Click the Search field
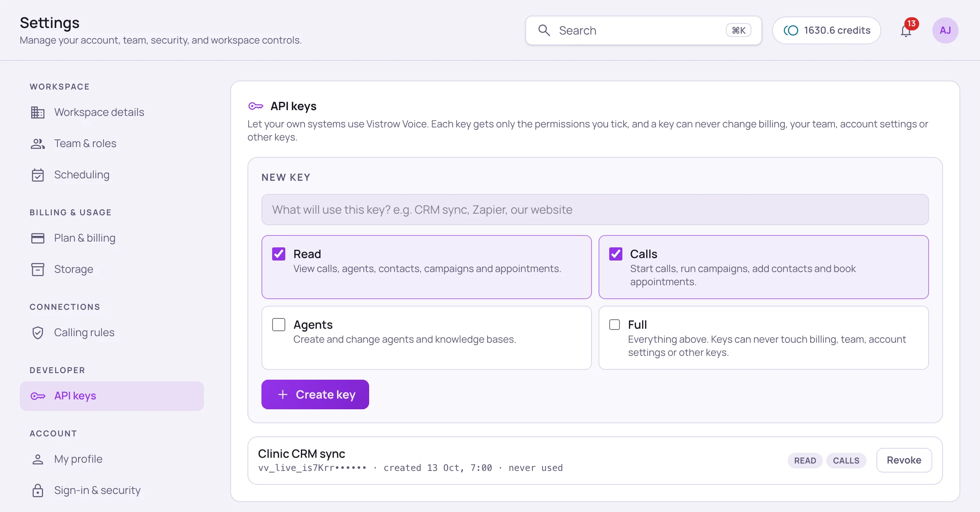The image size is (980, 512). pos(643,30)
